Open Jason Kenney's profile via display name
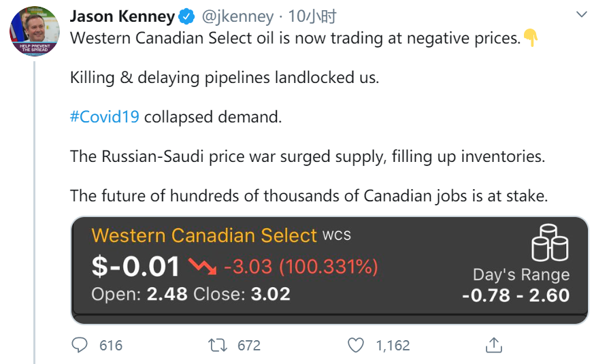The width and height of the screenshot is (594, 364). pos(122,16)
